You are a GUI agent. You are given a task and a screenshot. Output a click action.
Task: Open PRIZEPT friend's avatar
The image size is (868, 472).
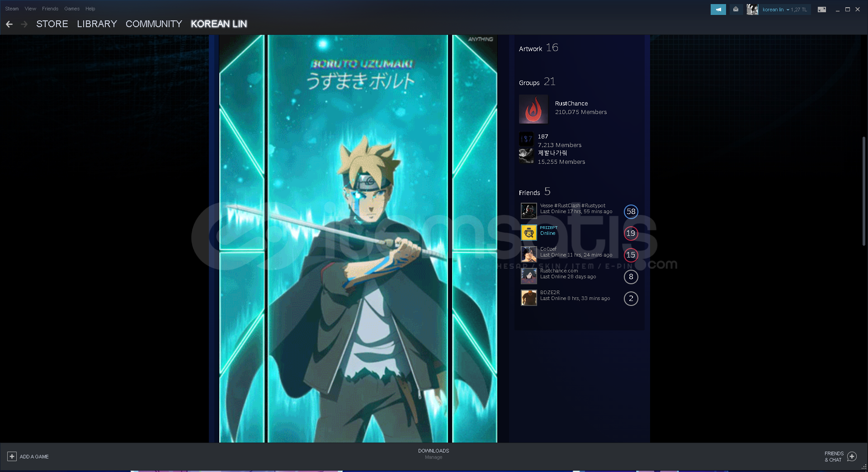tap(528, 232)
